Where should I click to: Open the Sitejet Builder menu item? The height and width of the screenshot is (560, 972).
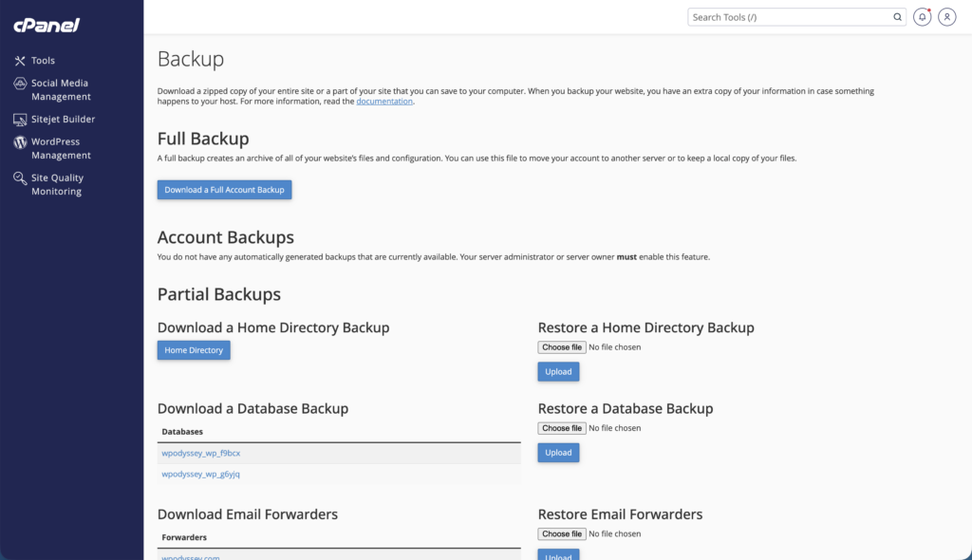click(63, 120)
